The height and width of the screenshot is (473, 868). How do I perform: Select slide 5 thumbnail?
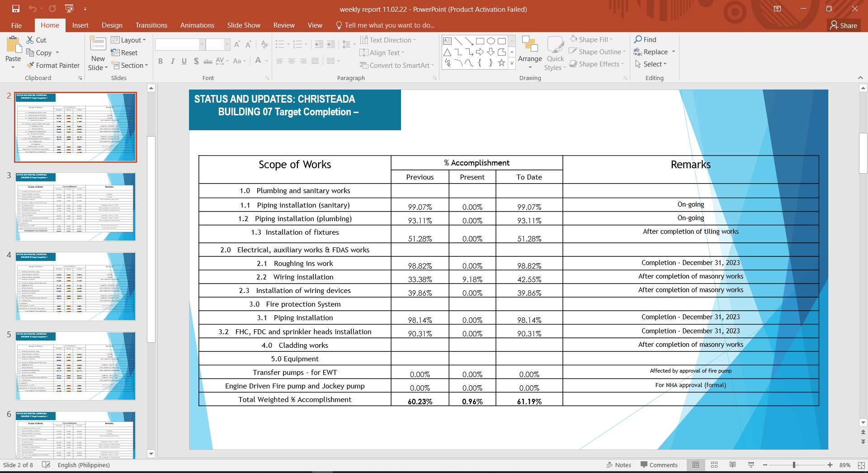pos(75,366)
